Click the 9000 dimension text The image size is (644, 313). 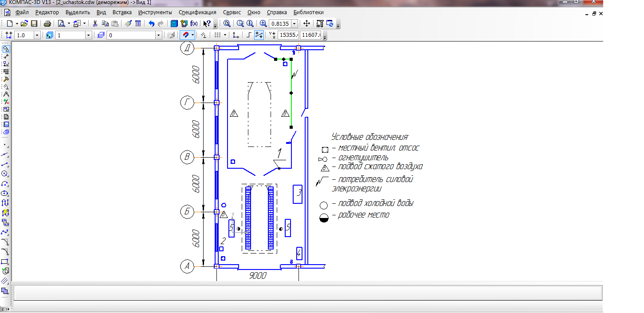(x=258, y=275)
